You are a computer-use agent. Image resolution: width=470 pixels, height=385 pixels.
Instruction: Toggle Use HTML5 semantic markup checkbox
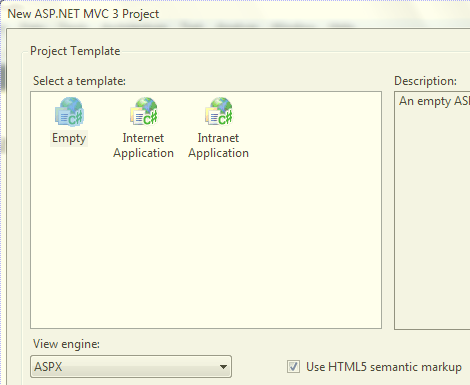coord(293,367)
